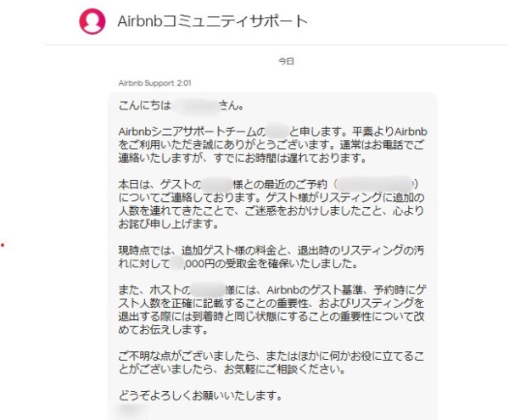Click the 今日 date separator
Screen dimensions: 509x420
click(x=287, y=62)
